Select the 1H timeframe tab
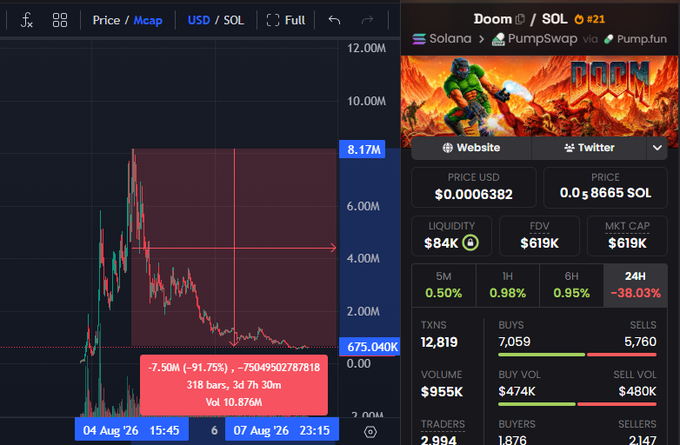Image resolution: width=680 pixels, height=445 pixels. (x=507, y=285)
